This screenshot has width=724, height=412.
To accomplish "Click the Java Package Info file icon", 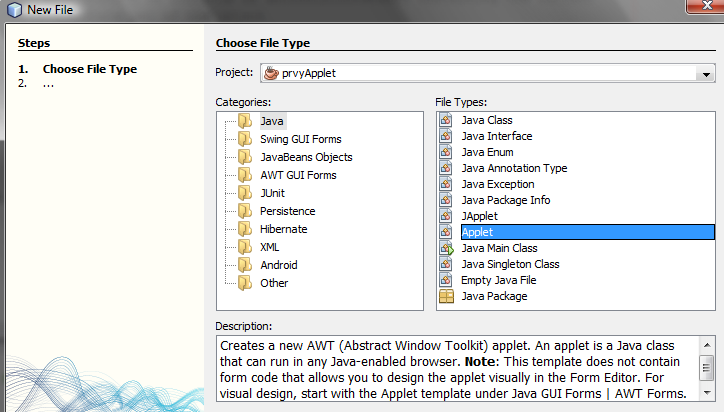I will pyautogui.click(x=446, y=200).
